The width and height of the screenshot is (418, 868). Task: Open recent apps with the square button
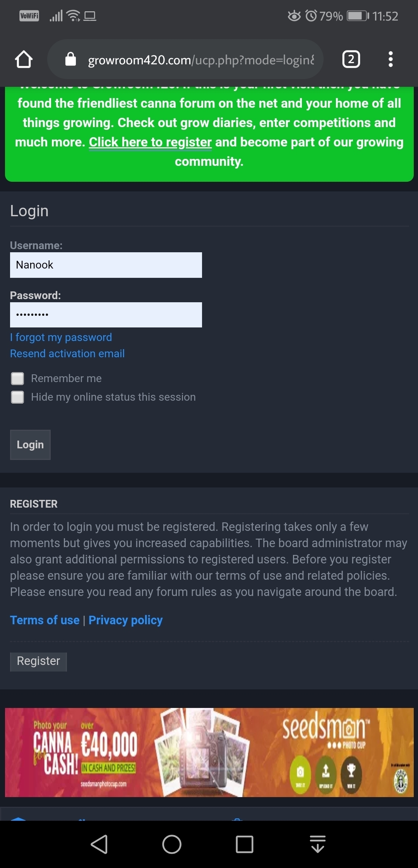[245, 844]
